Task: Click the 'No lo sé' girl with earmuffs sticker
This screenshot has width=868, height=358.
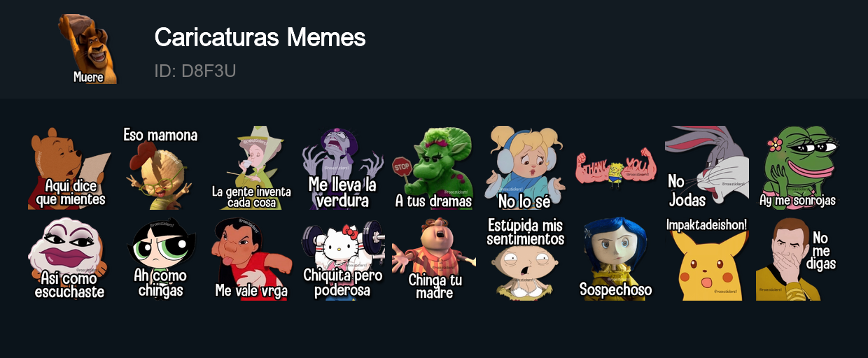Action: pyautogui.click(x=525, y=168)
